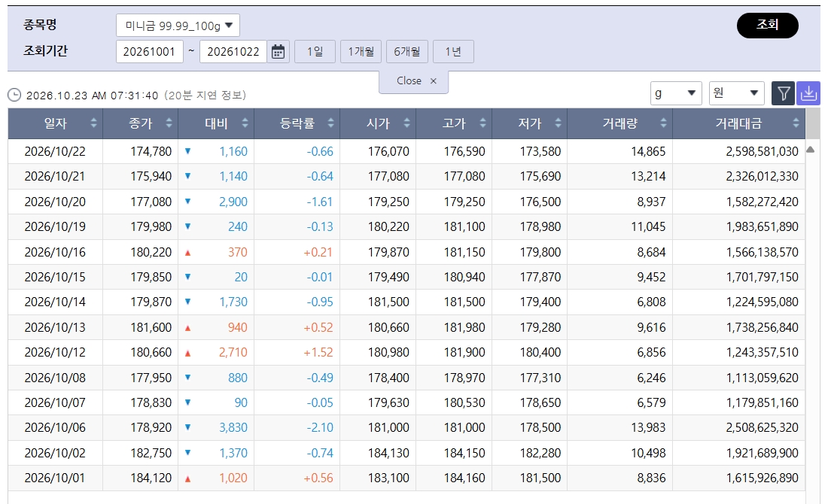Click the clock icon beside timestamp
This screenshot has width=828, height=504.
(14, 95)
